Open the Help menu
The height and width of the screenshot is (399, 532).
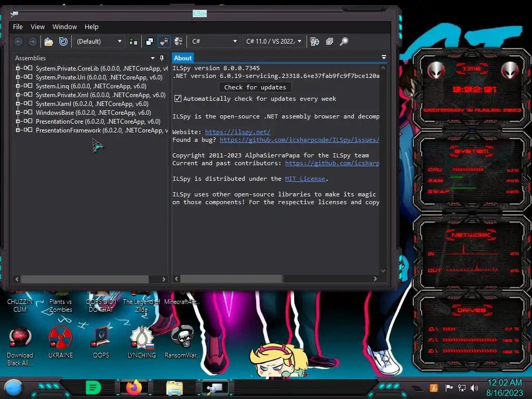pyautogui.click(x=91, y=27)
